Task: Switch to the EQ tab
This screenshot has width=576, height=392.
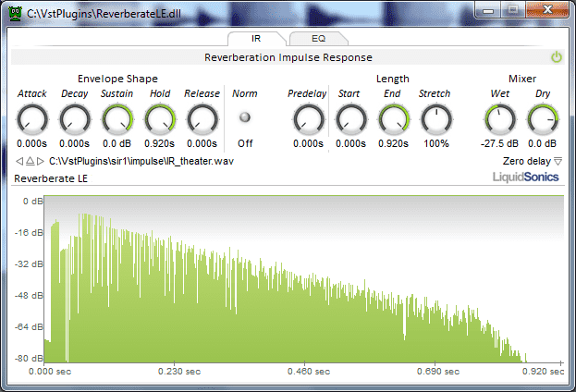Action: (x=318, y=39)
